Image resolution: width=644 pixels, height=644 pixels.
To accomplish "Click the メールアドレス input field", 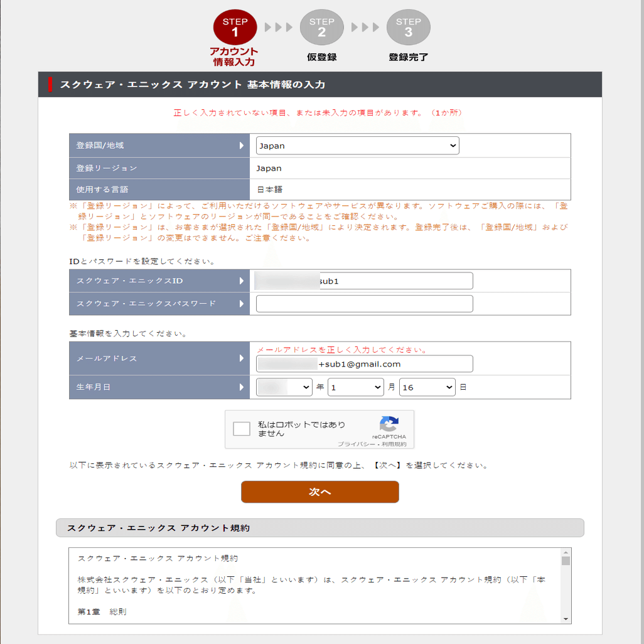I will [x=364, y=364].
